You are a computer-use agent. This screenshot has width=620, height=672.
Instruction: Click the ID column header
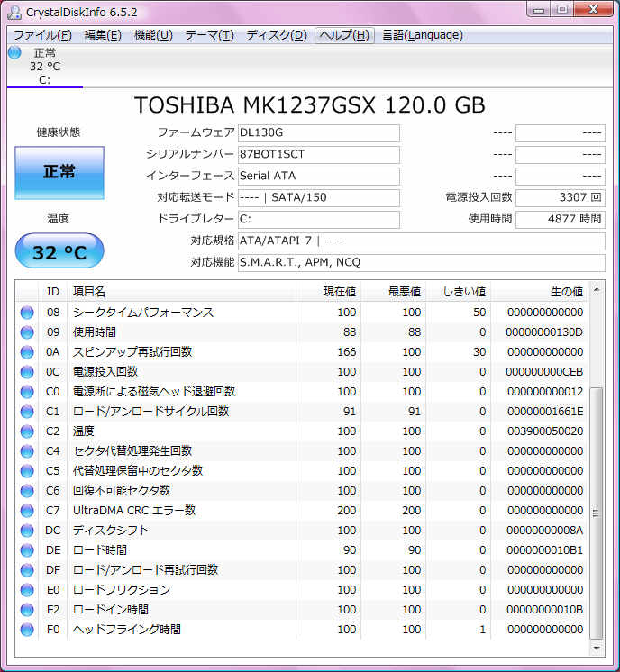(53, 292)
